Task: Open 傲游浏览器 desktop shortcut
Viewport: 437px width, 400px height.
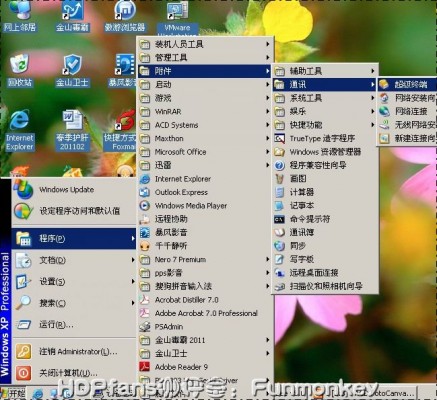Action: pyautogui.click(x=125, y=16)
